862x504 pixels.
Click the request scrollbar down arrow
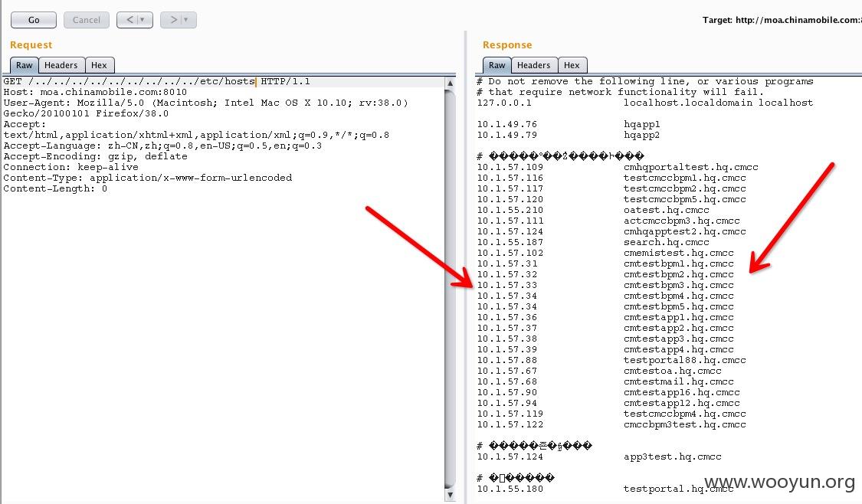[451, 495]
